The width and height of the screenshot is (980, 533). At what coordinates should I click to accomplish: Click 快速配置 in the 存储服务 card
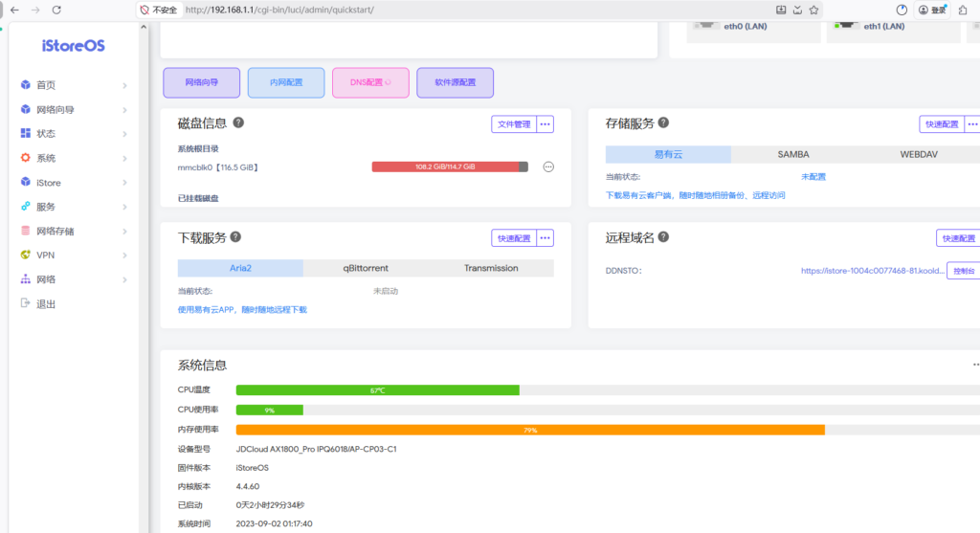(x=942, y=124)
